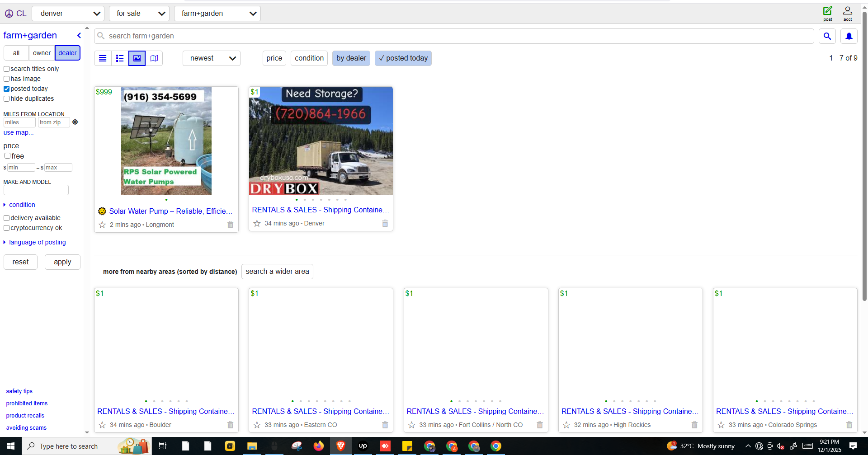Favorite the Boulder listing star

click(102, 425)
